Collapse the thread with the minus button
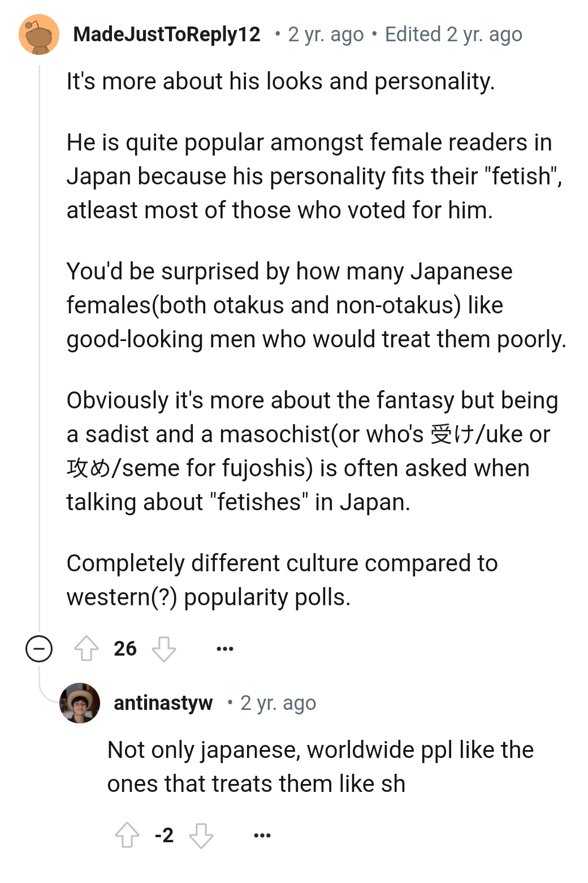Viewport: 588px width, 883px height. pos(39,649)
